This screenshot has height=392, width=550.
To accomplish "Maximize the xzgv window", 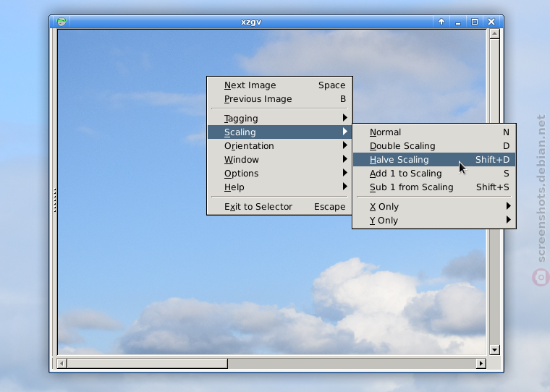I will coord(475,22).
